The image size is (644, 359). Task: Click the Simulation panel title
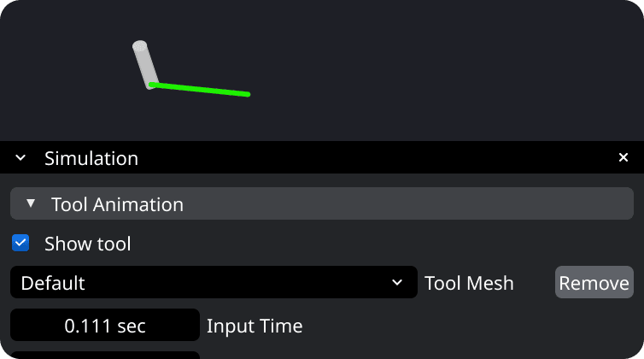click(91, 158)
